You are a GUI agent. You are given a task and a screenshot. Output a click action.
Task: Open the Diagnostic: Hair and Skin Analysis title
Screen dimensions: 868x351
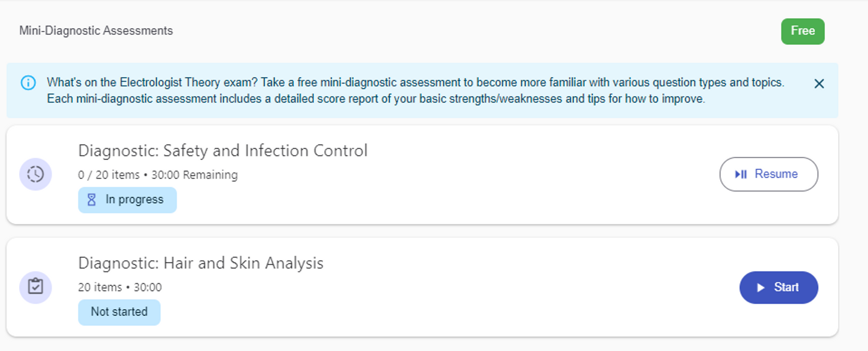pos(201,263)
